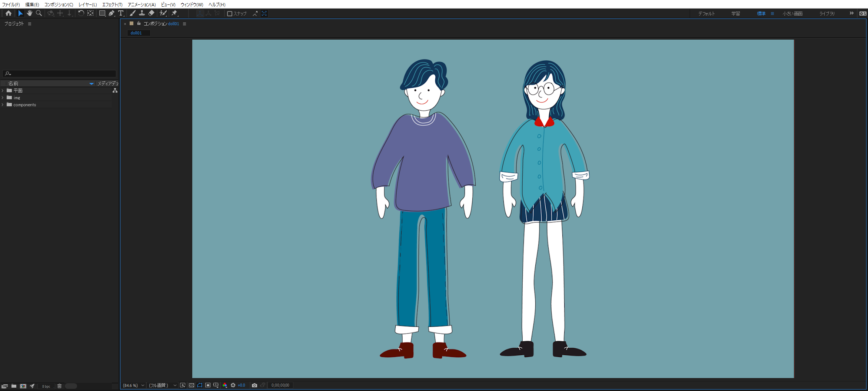
Task: Click the Home icon in the toolbar
Action: click(x=8, y=13)
